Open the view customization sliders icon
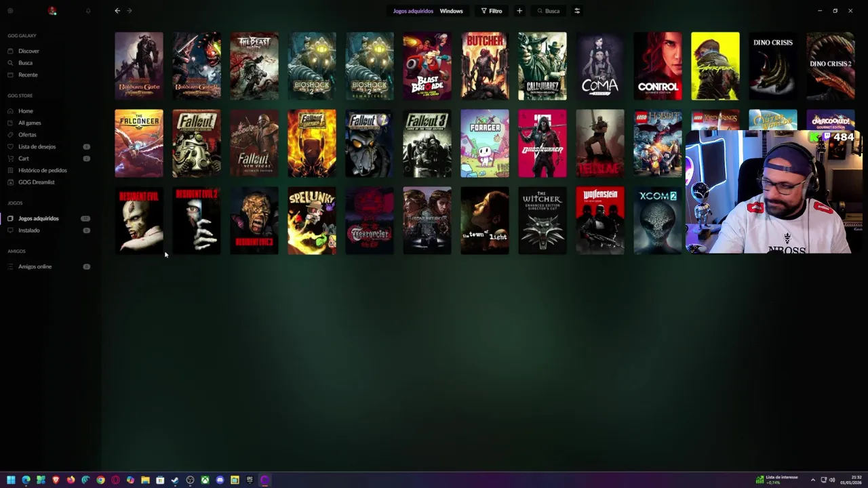This screenshot has width=868, height=488. [577, 11]
